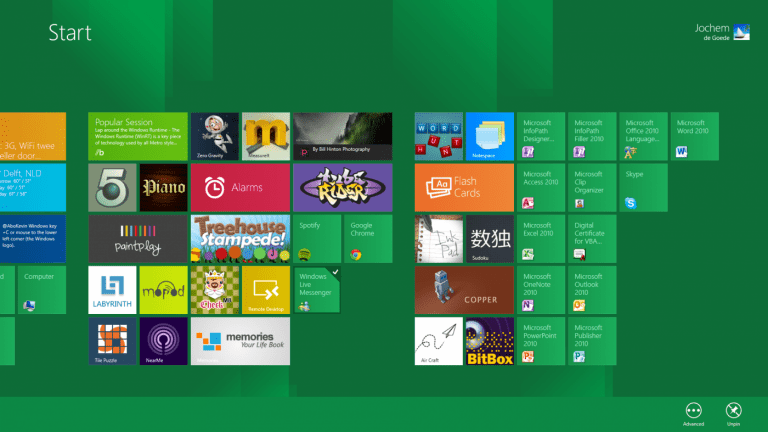Open the Piano app tile

164,188
